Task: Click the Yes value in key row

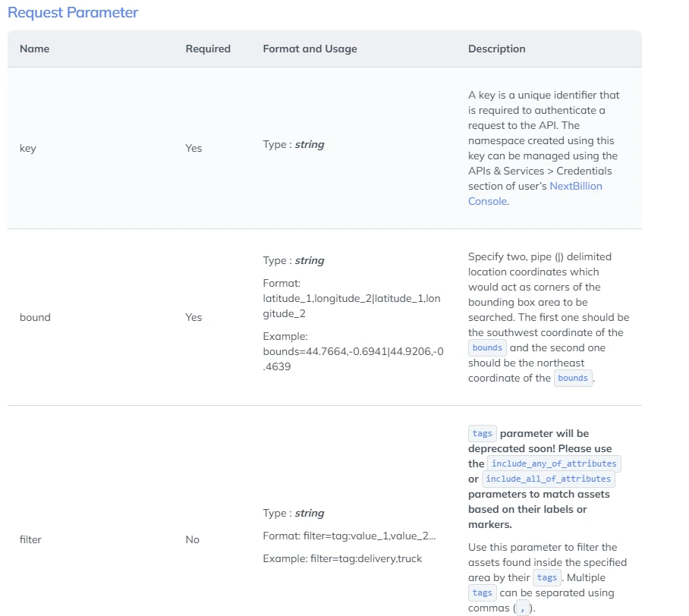Action: point(193,148)
